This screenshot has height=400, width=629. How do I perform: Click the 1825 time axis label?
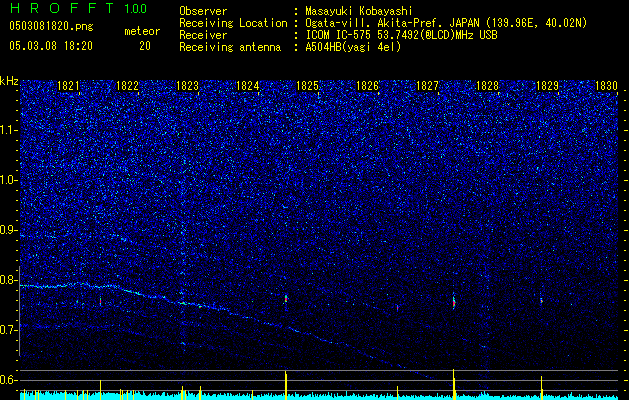[x=307, y=86]
